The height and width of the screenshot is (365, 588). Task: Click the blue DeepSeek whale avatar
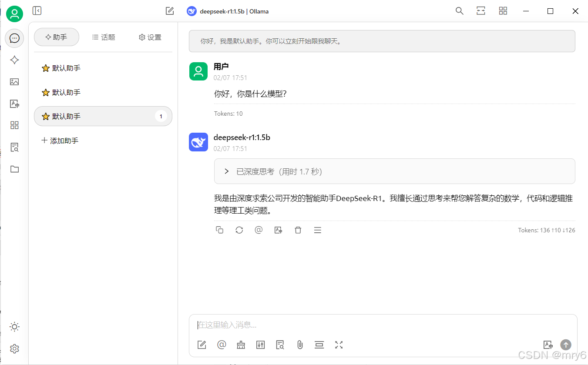click(x=198, y=142)
